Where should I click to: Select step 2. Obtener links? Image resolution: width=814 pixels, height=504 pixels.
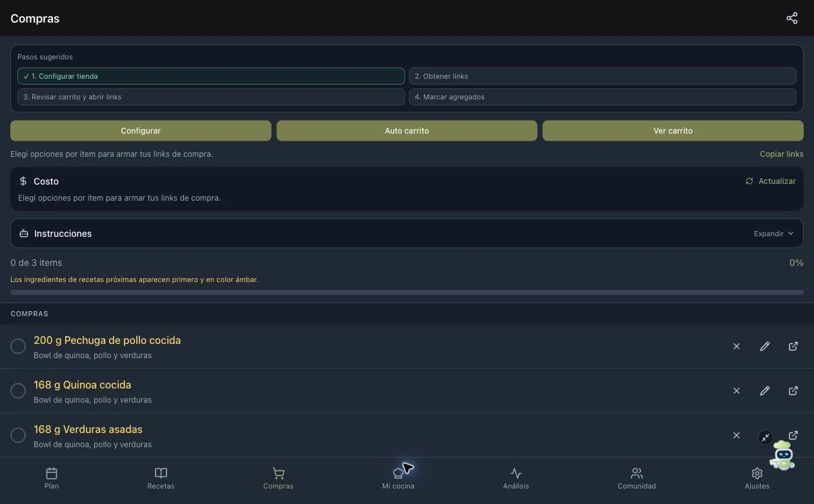(602, 76)
